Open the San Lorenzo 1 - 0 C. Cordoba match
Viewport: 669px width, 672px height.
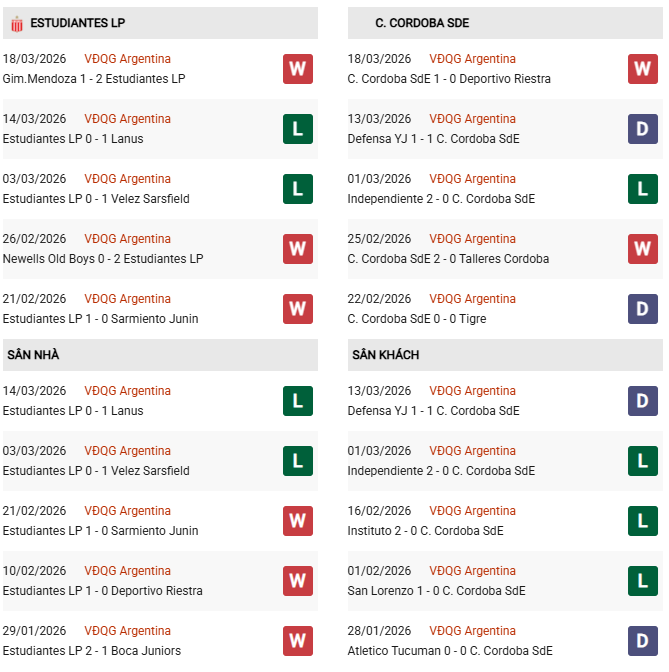(436, 591)
